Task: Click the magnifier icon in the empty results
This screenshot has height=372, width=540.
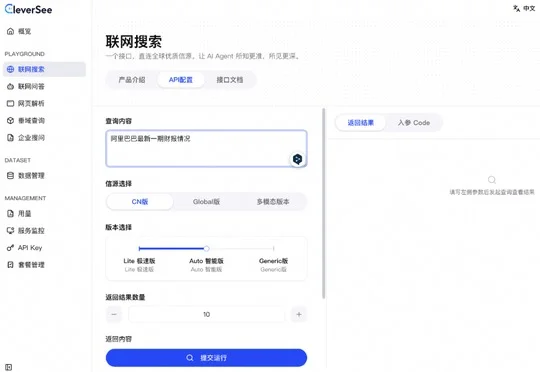Action: click(492, 180)
